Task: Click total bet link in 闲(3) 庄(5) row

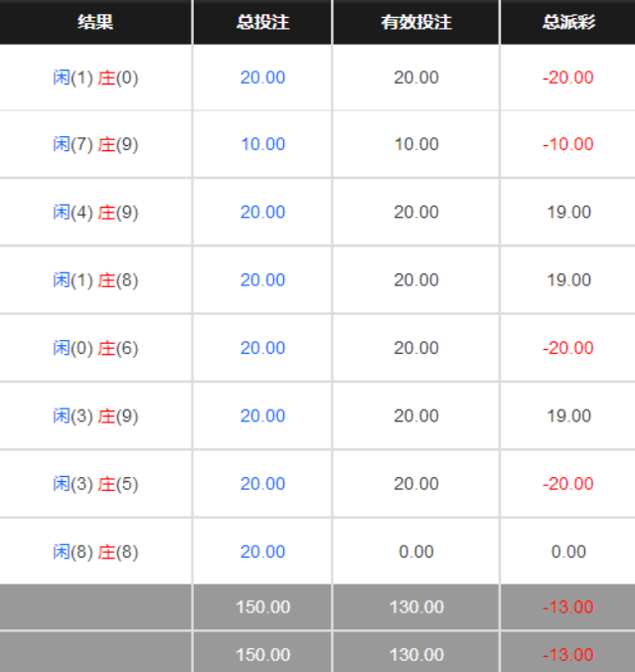Action: pyautogui.click(x=262, y=484)
